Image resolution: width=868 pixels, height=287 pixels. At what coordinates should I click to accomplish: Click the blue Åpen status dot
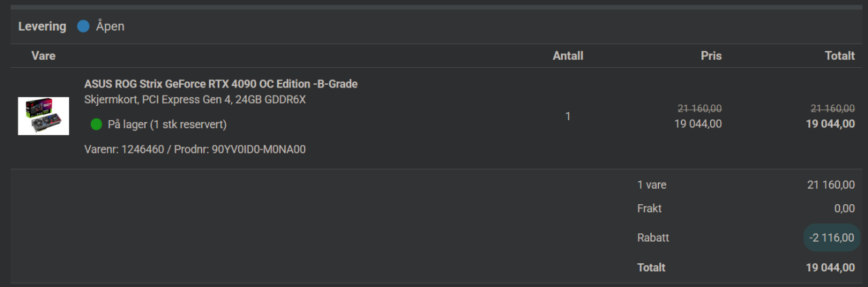click(x=83, y=26)
